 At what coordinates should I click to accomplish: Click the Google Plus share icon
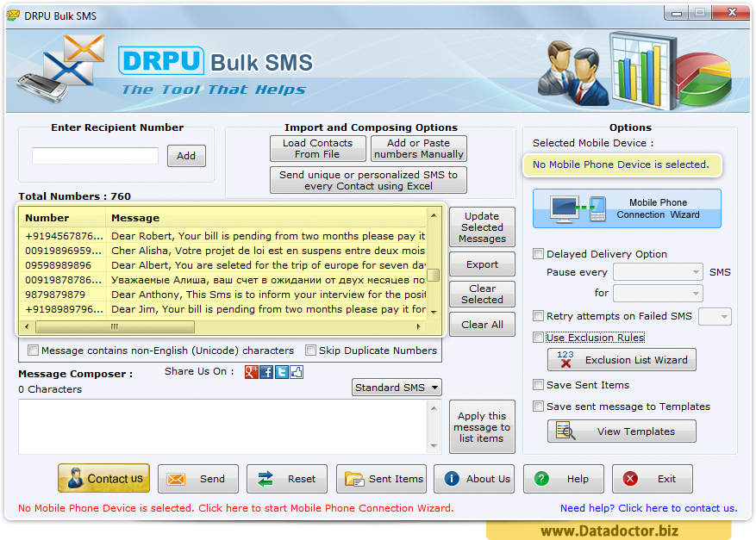pos(251,372)
